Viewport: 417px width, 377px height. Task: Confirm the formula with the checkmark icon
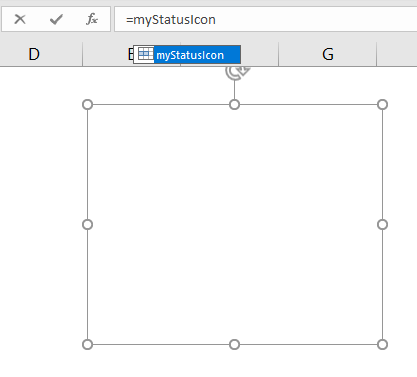click(56, 19)
